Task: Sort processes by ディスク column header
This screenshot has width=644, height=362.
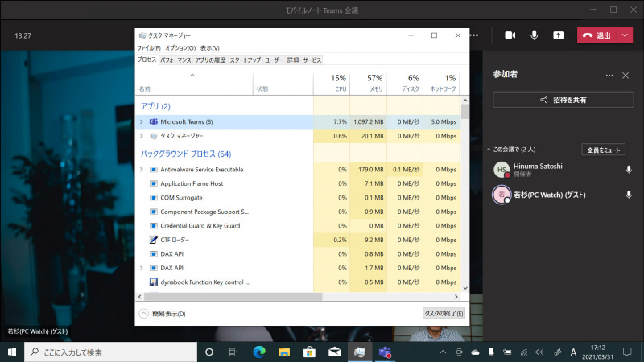Action: [x=405, y=84]
